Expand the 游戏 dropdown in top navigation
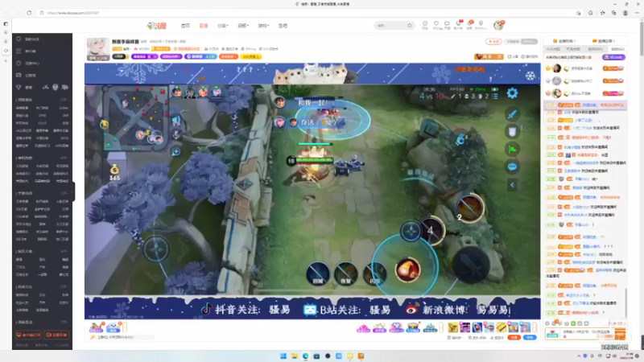This screenshot has width=644, height=362. (263, 26)
